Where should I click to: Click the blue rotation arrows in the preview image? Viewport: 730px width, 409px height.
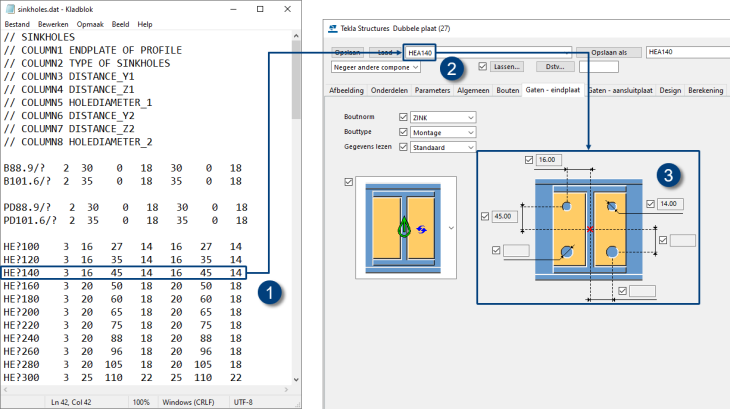422,229
